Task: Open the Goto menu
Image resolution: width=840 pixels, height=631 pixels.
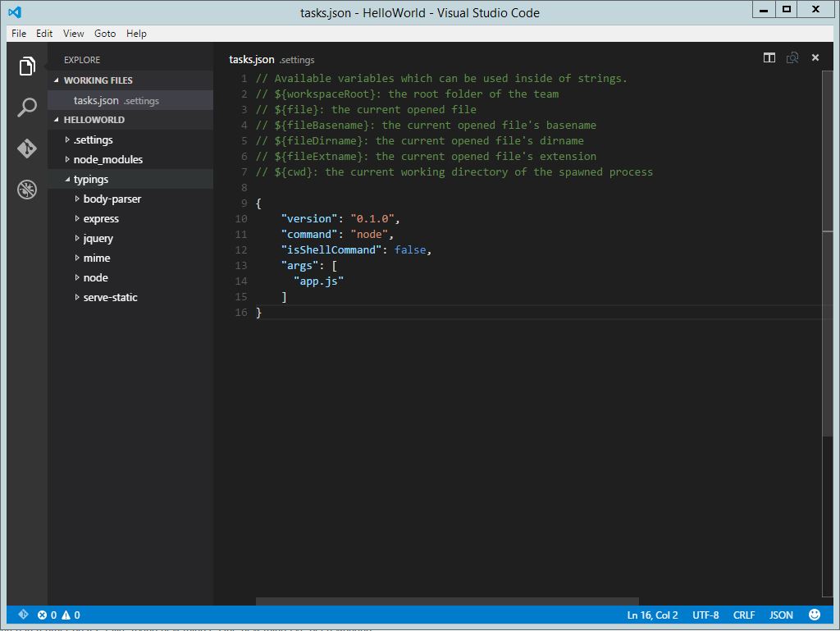Action: click(105, 33)
